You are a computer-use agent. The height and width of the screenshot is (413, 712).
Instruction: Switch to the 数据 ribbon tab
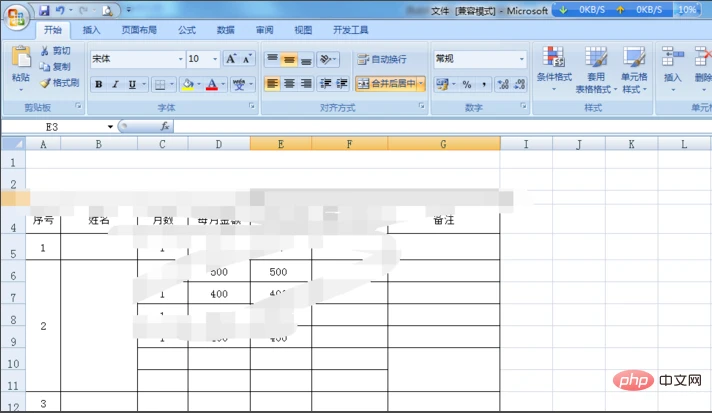[226, 30]
